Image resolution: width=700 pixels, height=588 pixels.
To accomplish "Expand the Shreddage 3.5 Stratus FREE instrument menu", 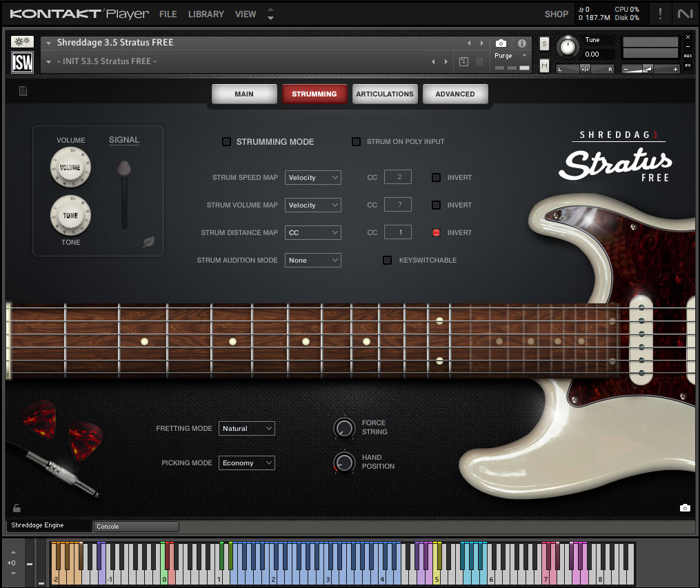I will pos(49,43).
